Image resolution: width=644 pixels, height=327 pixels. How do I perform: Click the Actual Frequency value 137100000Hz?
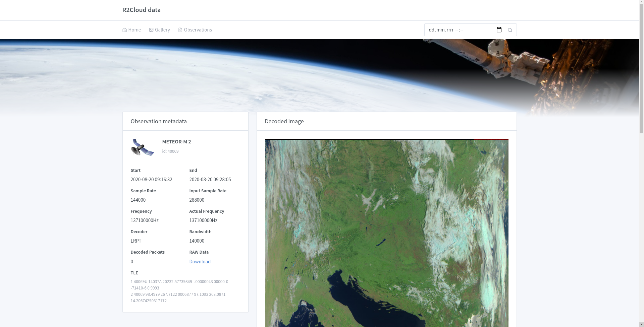(x=203, y=220)
